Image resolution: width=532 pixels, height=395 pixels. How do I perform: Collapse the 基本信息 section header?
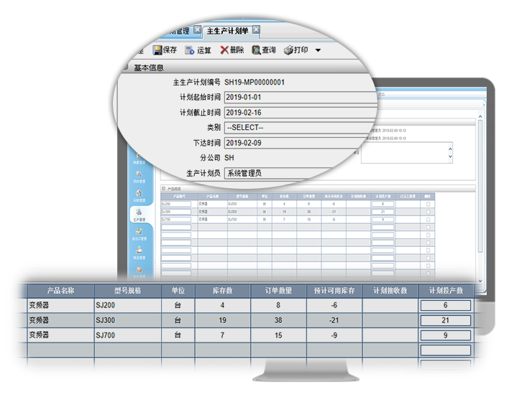(125, 68)
